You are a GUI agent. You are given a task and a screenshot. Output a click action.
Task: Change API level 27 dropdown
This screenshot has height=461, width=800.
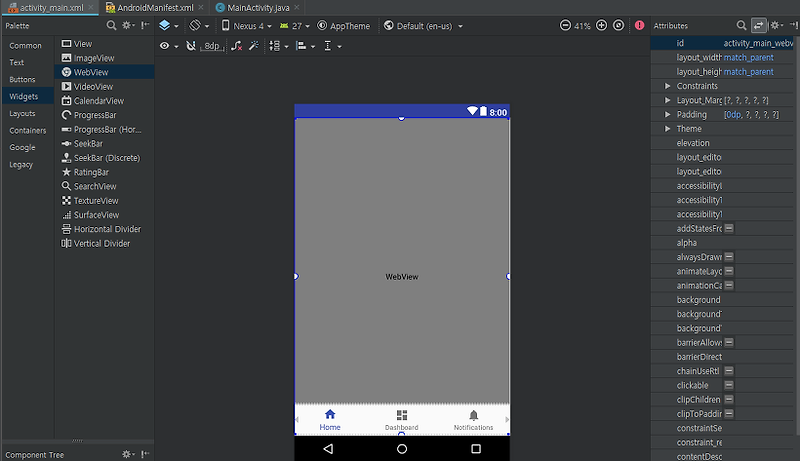click(295, 25)
